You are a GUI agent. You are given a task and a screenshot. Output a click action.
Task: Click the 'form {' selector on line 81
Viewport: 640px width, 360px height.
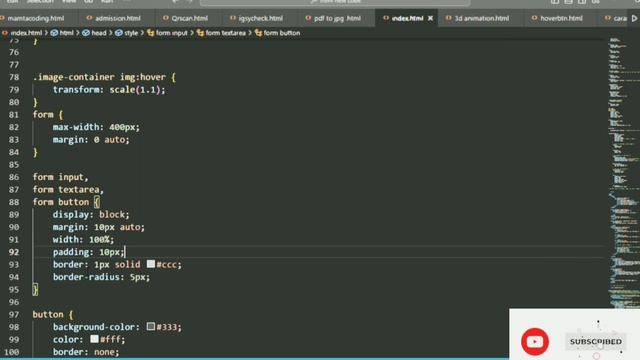(x=48, y=115)
